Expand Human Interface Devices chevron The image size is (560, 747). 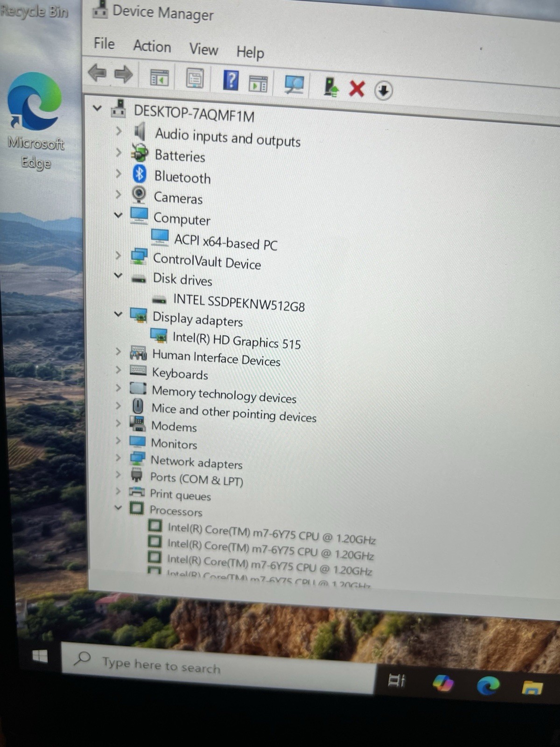118,352
